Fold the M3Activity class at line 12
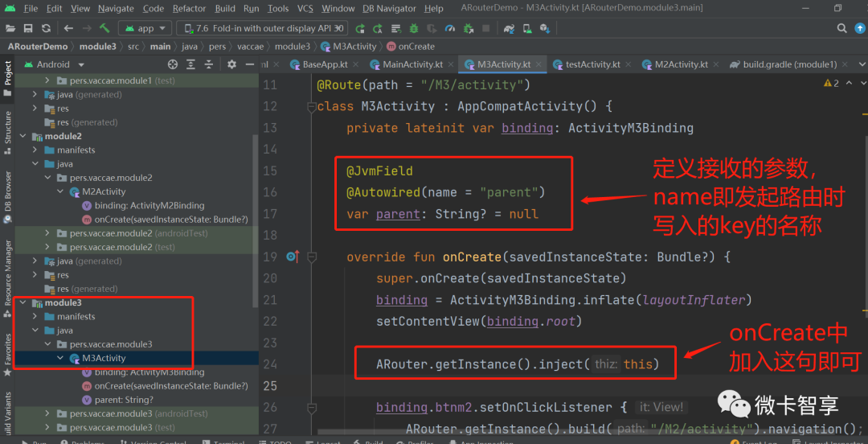This screenshot has width=868, height=444. pyautogui.click(x=312, y=106)
